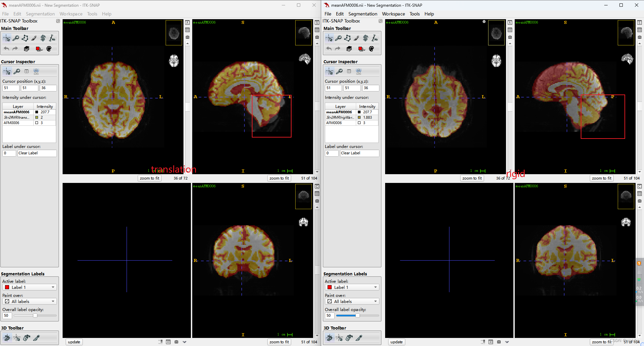
Task: Take snapshot of right window sagittal view
Action: pyautogui.click(x=640, y=37)
